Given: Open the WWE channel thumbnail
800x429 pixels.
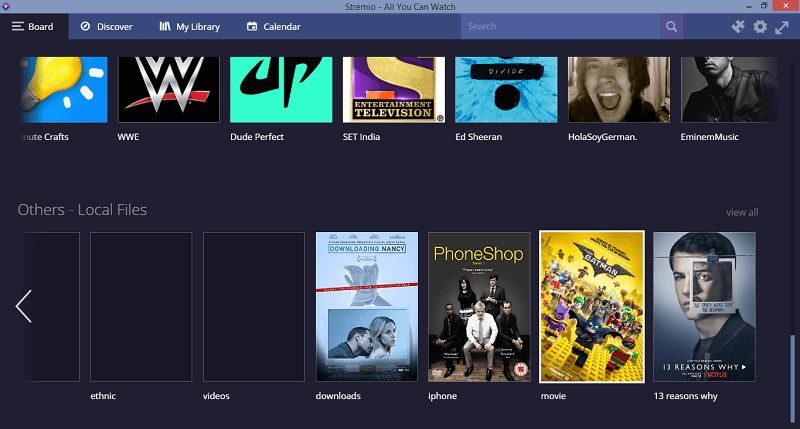Looking at the screenshot, I should 169,89.
